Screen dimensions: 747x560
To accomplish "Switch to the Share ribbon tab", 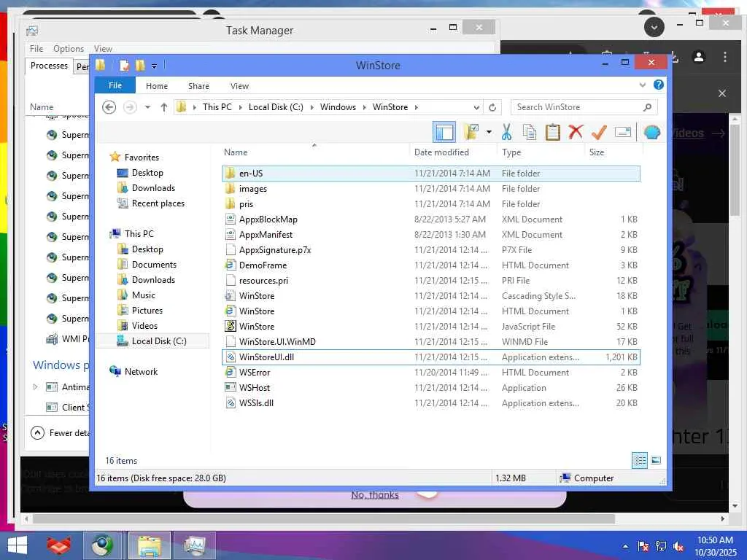I will click(198, 86).
